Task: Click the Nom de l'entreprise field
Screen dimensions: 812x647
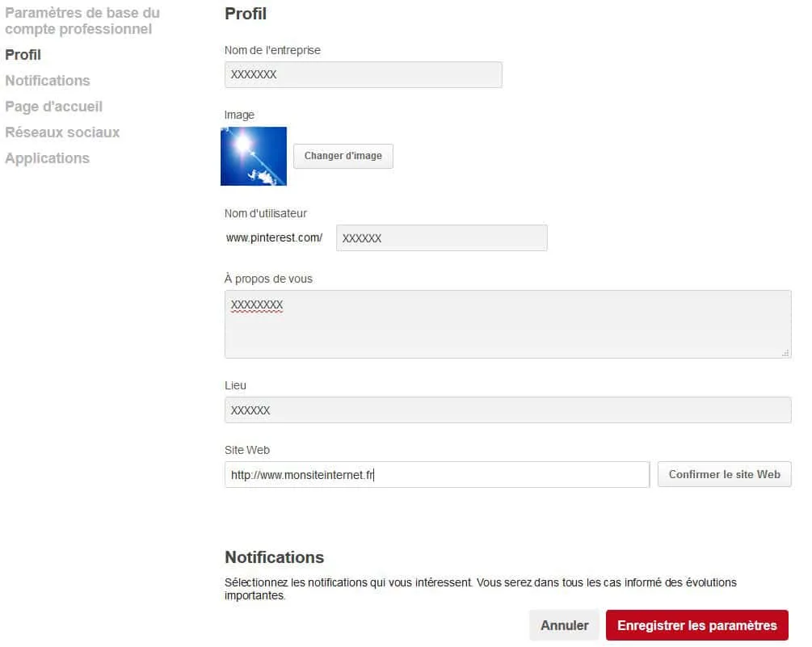Action: [x=363, y=74]
